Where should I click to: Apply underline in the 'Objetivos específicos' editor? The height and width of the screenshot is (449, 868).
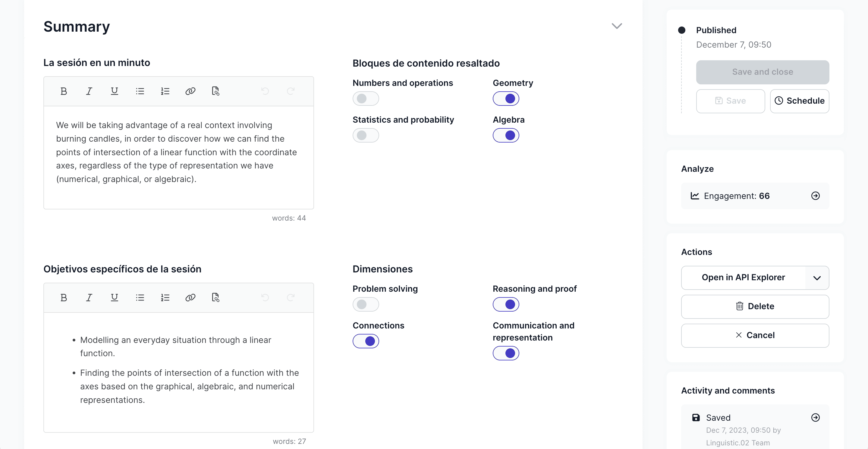114,297
